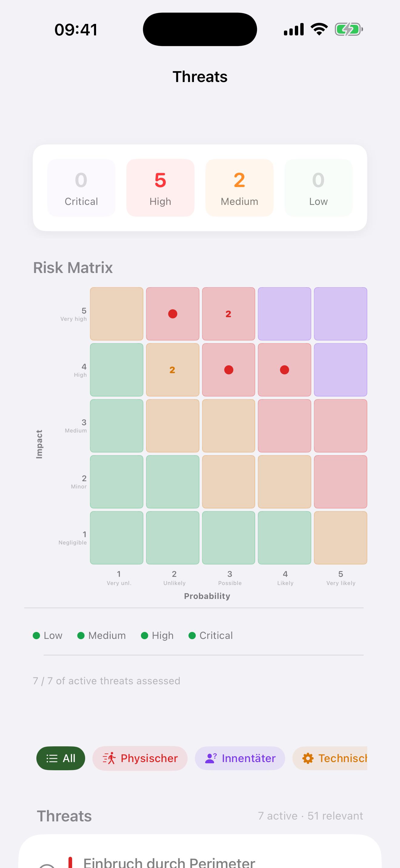Tap the red dot at Possible/High in the matrix

[x=228, y=370]
